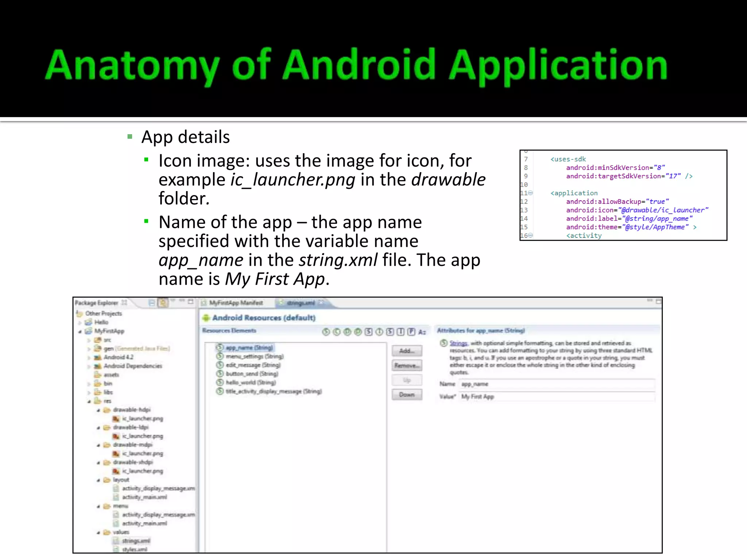Expand the Hello project node
The height and width of the screenshot is (560, 747).
pos(80,322)
